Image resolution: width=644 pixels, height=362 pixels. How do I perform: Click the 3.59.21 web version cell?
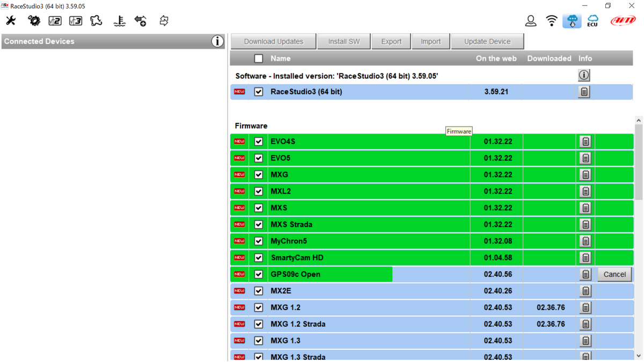coord(496,92)
